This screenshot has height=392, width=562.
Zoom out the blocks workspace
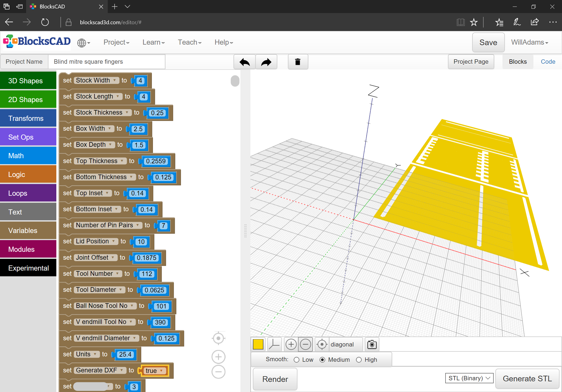point(218,372)
